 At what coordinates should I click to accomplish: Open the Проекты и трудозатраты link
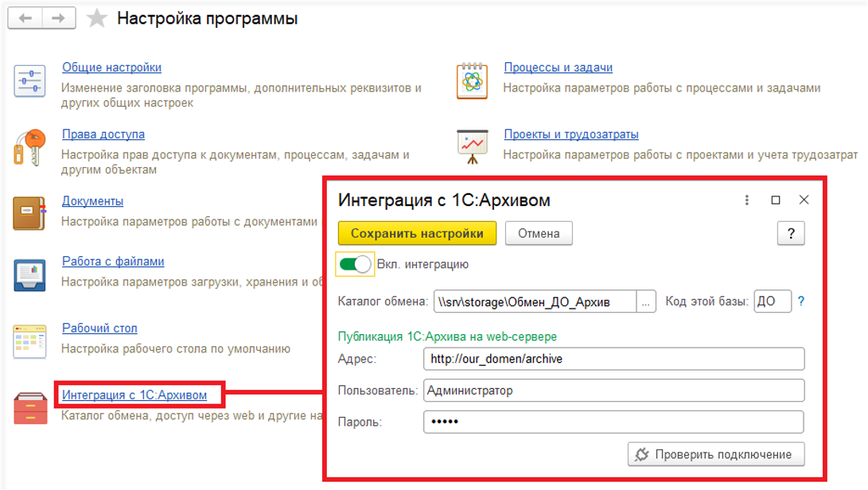[x=571, y=134]
